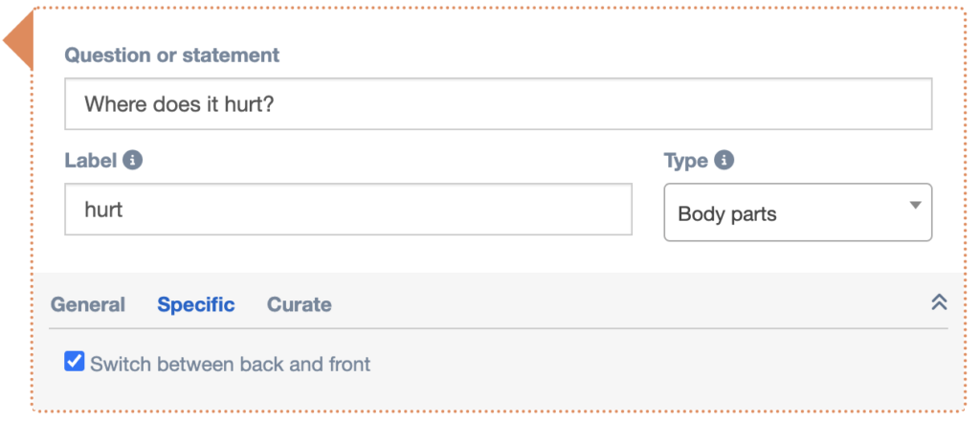Collapse the options panel using double chevron
The height and width of the screenshot is (423, 980).
(939, 302)
